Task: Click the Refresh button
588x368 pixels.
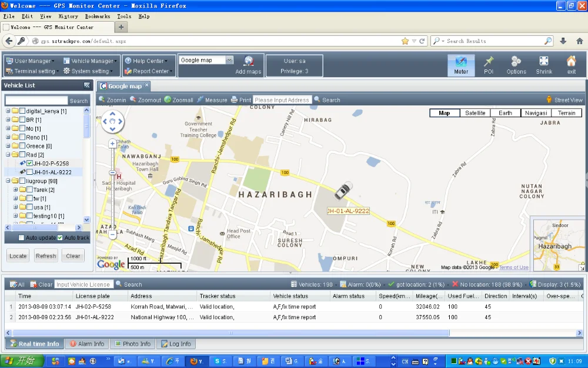Action: (46, 256)
